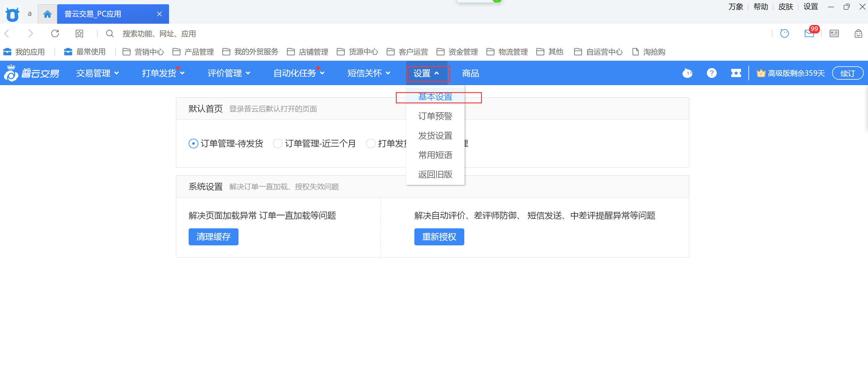The image size is (868, 391).
Task: Expand the 短信关怀 dropdown menu
Action: [368, 73]
